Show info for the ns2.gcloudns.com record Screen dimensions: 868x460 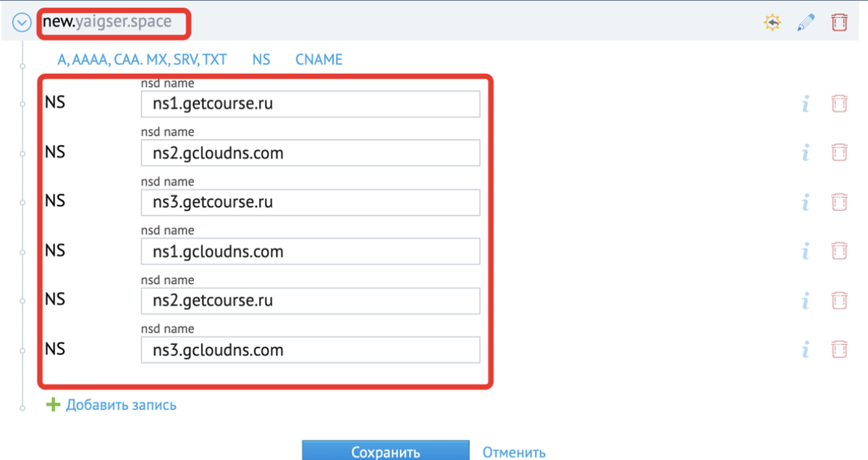click(806, 152)
